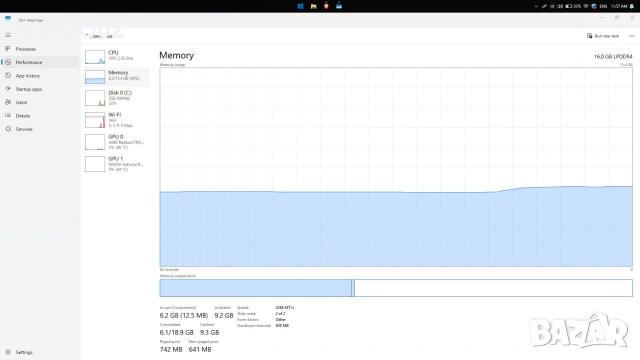The width and height of the screenshot is (640, 360).
Task: Click the Windows Start button
Action: [300, 6]
